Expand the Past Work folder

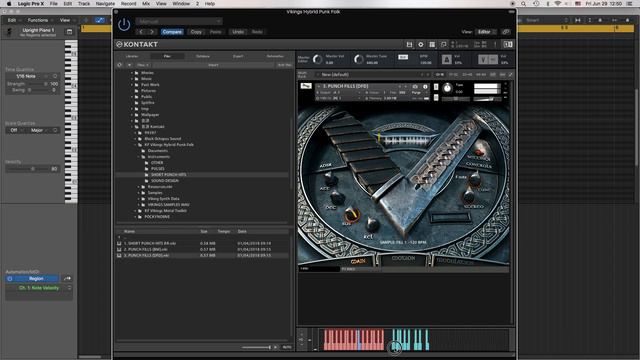pos(132,84)
